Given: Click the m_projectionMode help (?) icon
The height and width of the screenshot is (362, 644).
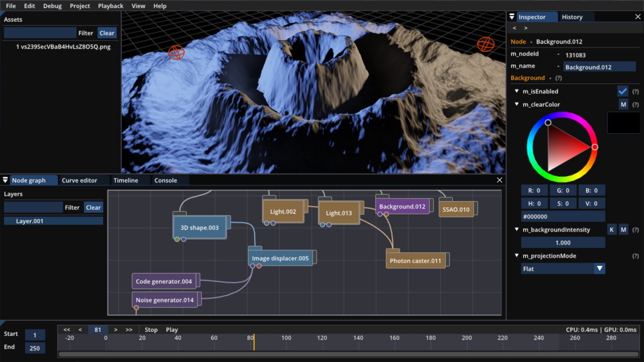Looking at the screenshot, I should pyautogui.click(x=635, y=256).
